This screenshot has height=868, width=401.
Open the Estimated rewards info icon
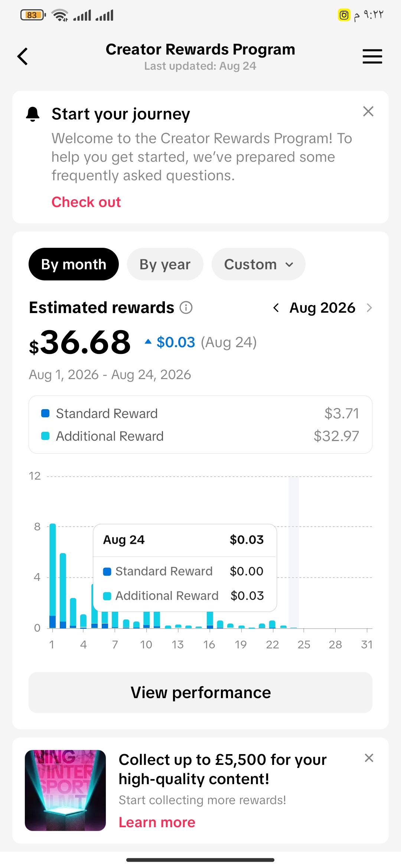point(186,308)
